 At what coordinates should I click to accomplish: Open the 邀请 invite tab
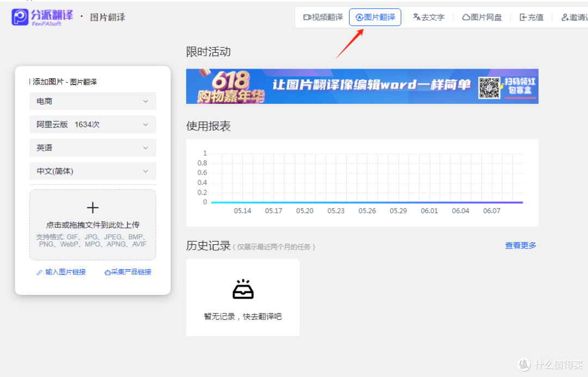[574, 17]
